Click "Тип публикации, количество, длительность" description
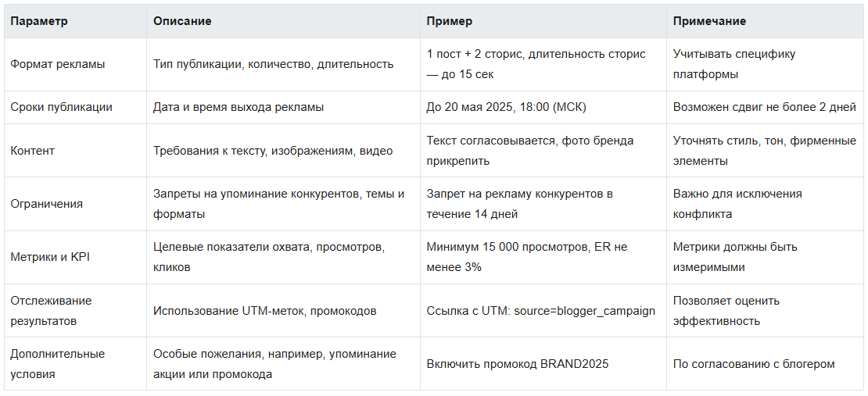 (x=273, y=64)
